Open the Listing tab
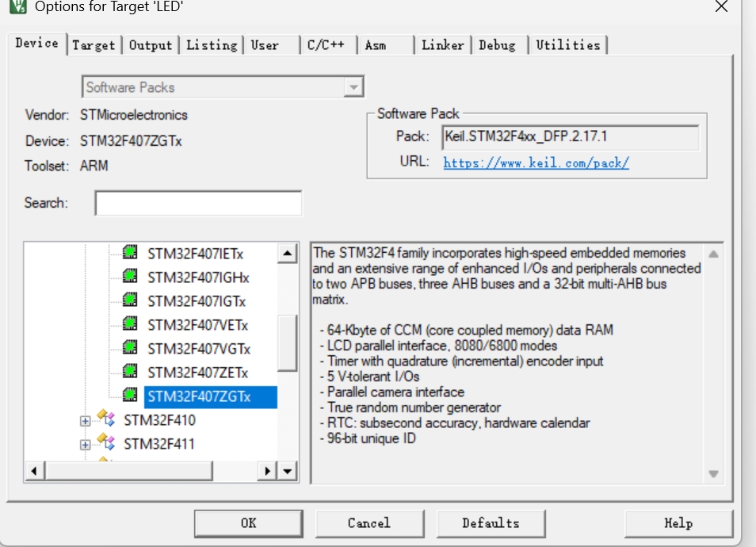This screenshot has height=547, width=756. (x=212, y=45)
